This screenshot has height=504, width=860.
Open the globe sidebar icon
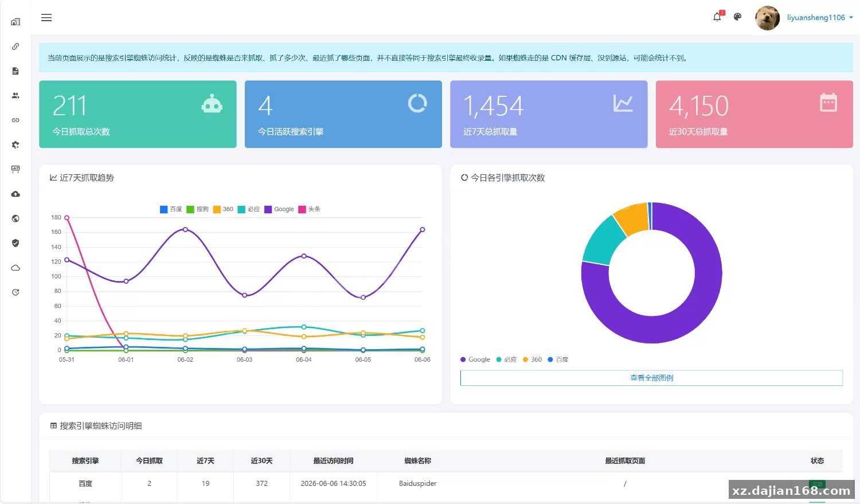[15, 218]
